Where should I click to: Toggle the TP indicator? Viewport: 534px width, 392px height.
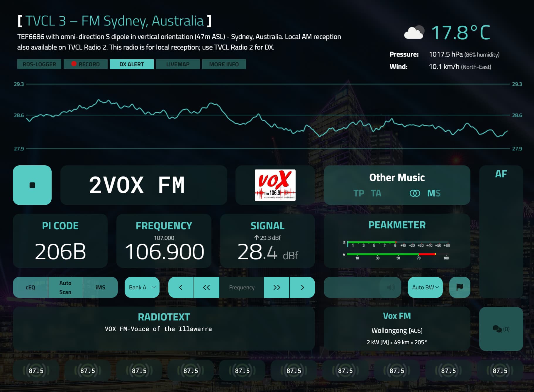tap(358, 193)
